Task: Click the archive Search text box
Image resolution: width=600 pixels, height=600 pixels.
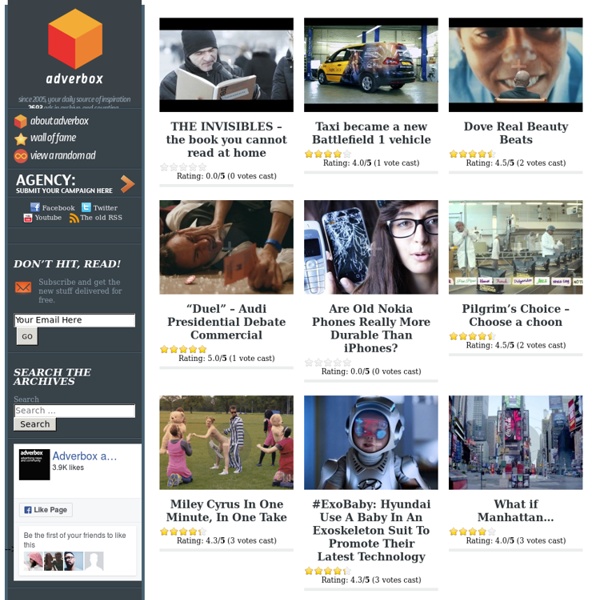Action: 75,411
